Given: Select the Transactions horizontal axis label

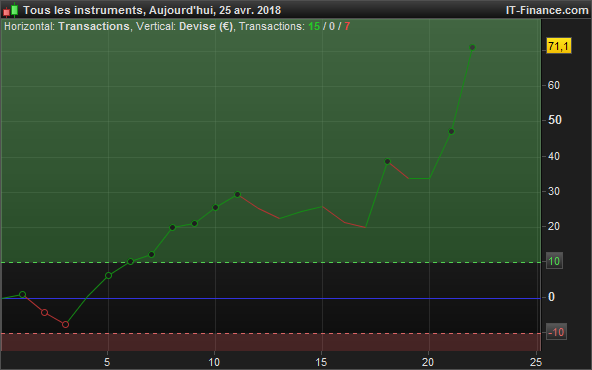Looking at the screenshot, I should pos(94,26).
